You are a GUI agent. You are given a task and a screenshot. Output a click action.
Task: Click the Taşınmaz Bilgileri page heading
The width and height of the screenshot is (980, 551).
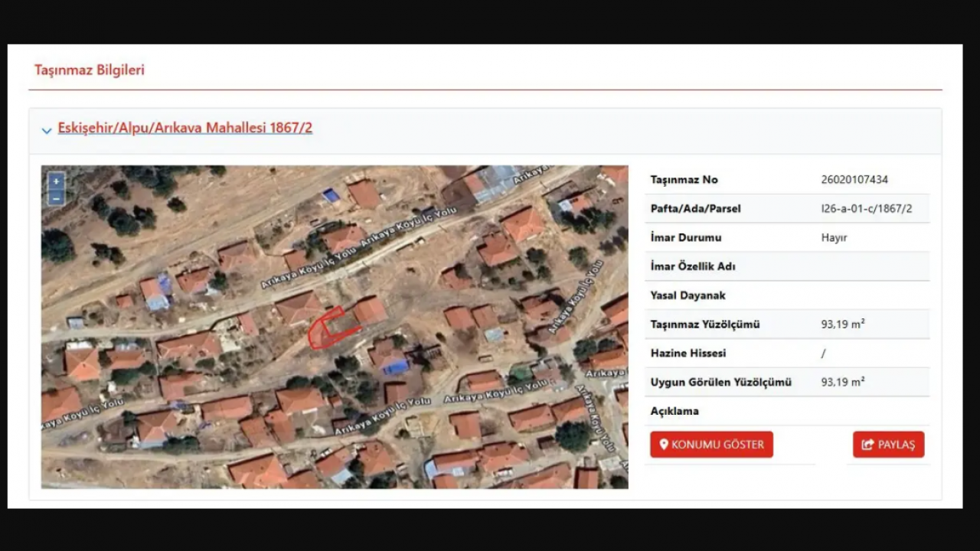[88, 69]
